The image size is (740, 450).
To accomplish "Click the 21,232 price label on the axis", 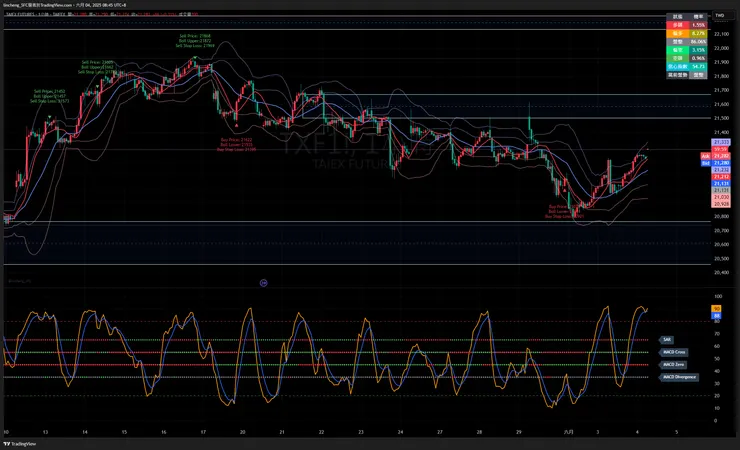I will coord(721,170).
